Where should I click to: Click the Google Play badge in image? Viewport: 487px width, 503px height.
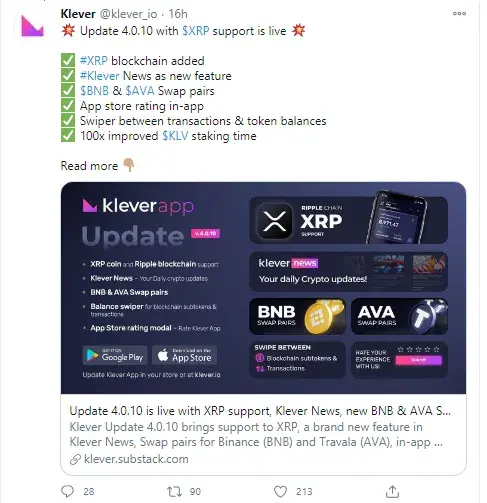point(115,355)
